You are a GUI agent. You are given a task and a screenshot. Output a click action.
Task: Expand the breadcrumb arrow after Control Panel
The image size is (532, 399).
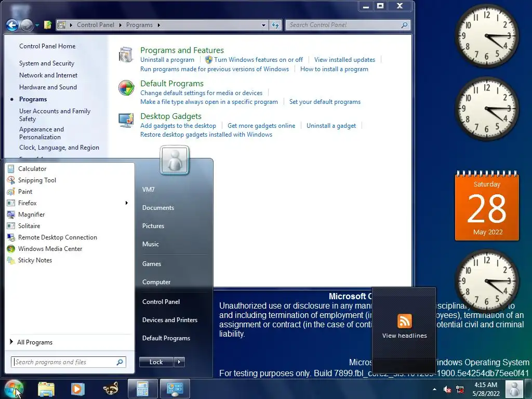pyautogui.click(x=120, y=25)
